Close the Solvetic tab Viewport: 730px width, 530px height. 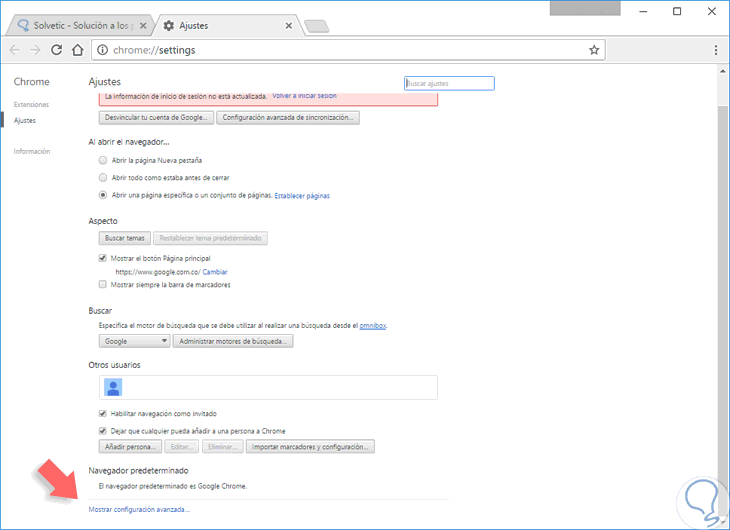pyautogui.click(x=143, y=26)
